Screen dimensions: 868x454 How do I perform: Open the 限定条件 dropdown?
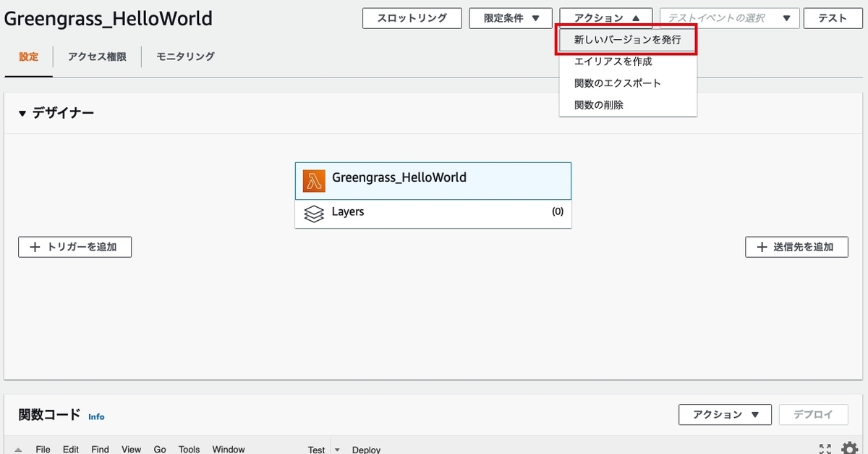(510, 18)
